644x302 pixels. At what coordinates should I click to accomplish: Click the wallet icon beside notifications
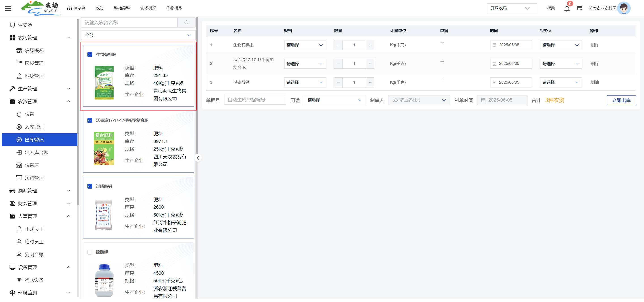click(579, 8)
